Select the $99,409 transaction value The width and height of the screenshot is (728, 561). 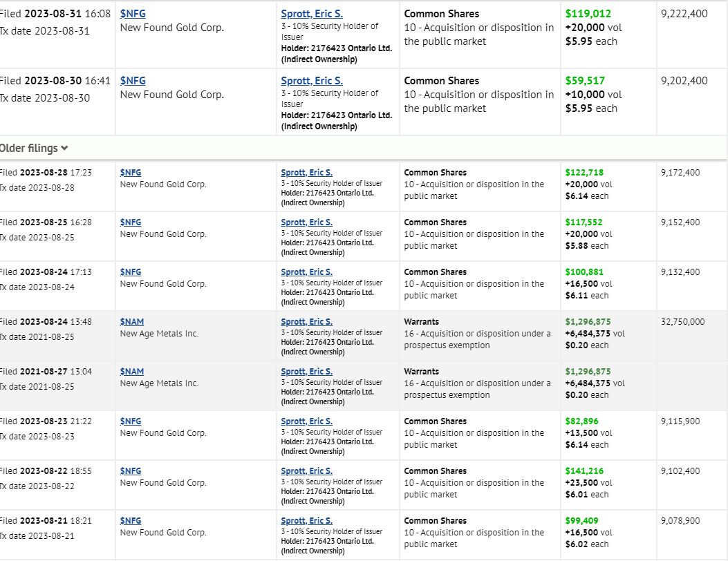[581, 521]
